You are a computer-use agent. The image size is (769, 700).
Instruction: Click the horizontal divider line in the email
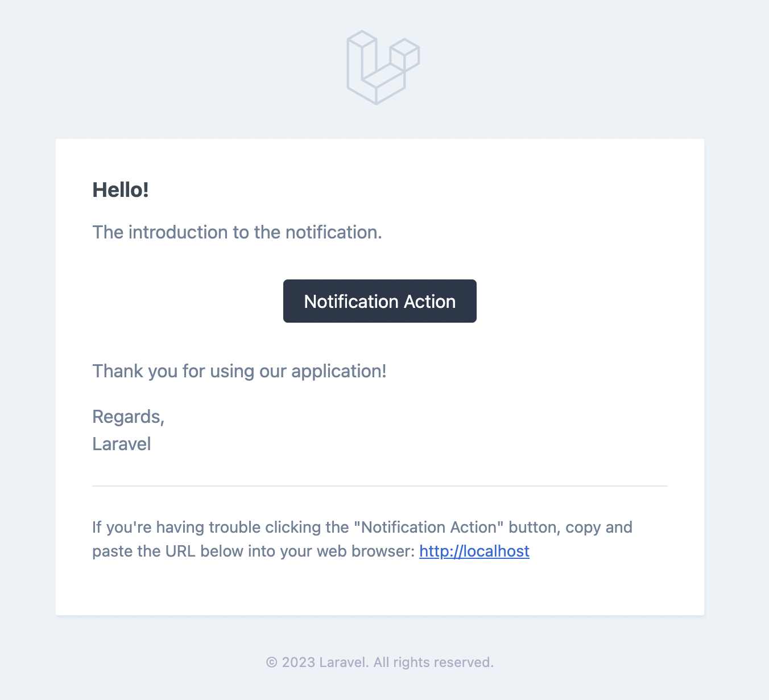pos(380,486)
